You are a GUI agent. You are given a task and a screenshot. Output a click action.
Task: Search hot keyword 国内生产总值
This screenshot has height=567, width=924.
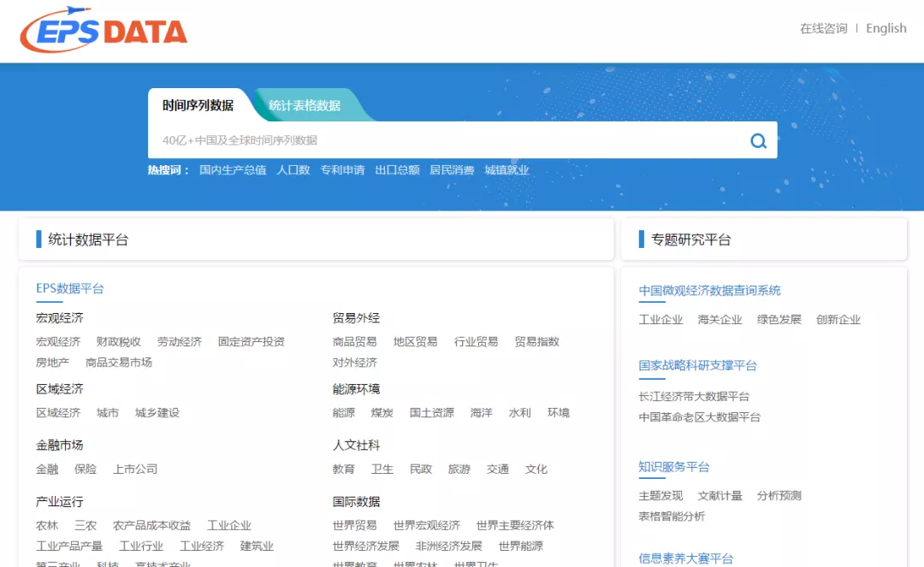233,170
